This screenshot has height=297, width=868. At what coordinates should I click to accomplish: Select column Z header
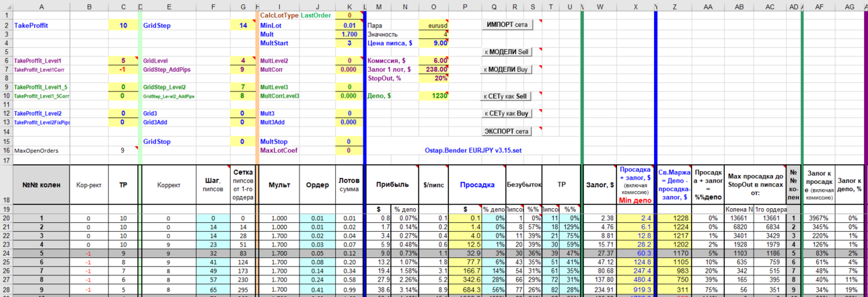tap(674, 6)
